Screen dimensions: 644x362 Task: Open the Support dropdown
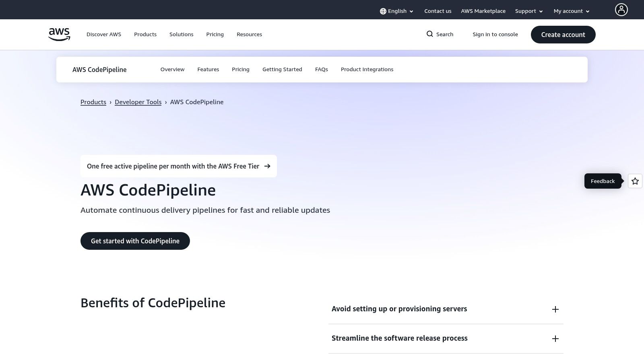click(x=528, y=11)
